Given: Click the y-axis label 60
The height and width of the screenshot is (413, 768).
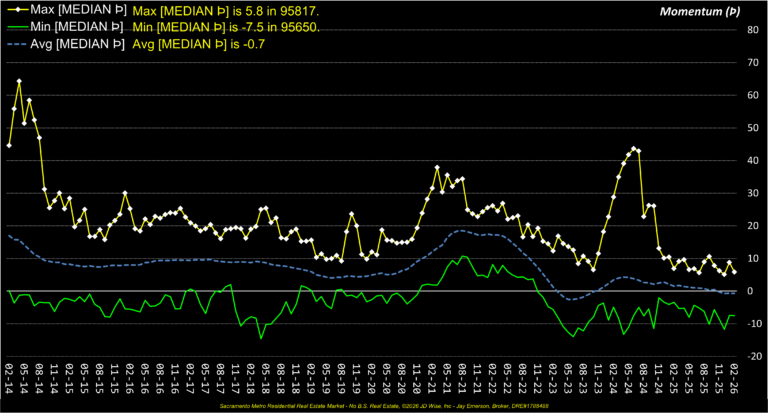Looking at the screenshot, I should (753, 95).
